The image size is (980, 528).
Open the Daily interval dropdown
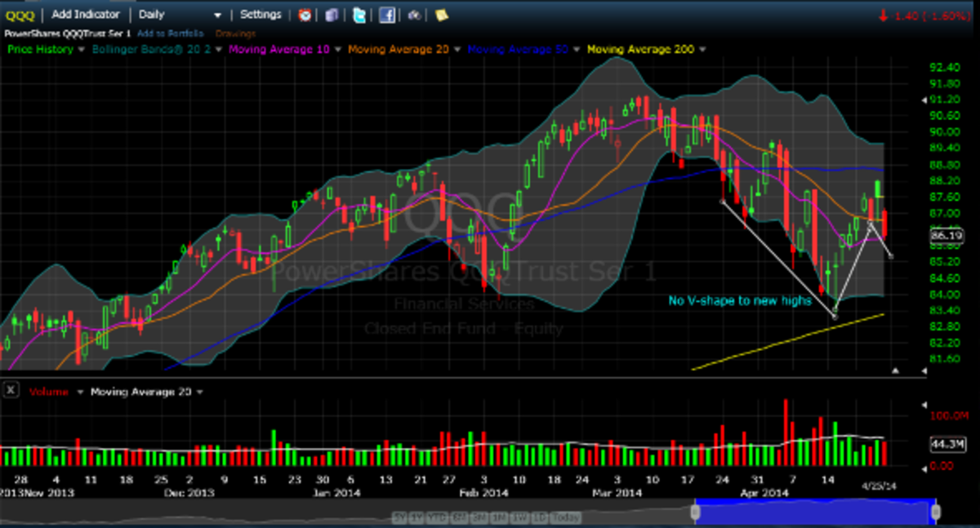pyautogui.click(x=180, y=15)
